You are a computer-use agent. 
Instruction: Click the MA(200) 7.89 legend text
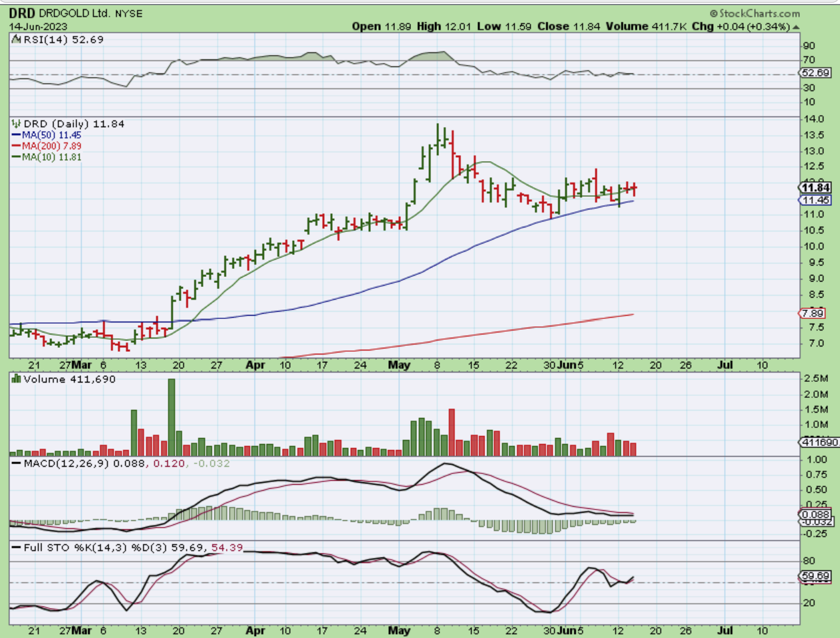(51, 146)
